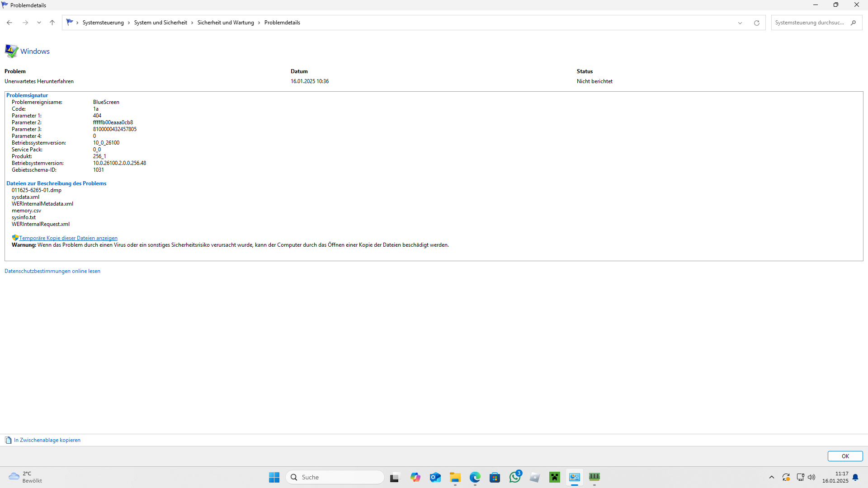
Task: Open Copilot from the taskbar
Action: coord(415,477)
